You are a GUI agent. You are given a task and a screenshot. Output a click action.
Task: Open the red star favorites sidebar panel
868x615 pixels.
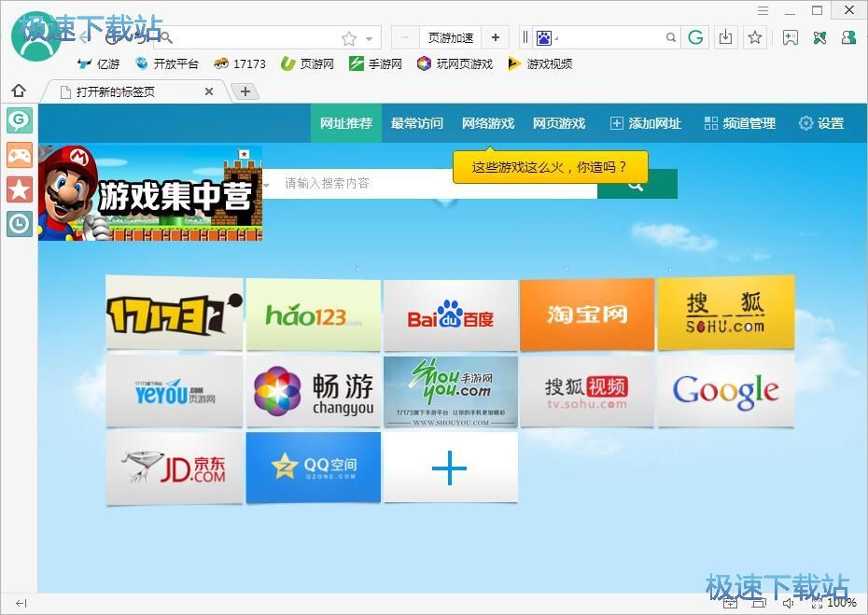point(20,189)
